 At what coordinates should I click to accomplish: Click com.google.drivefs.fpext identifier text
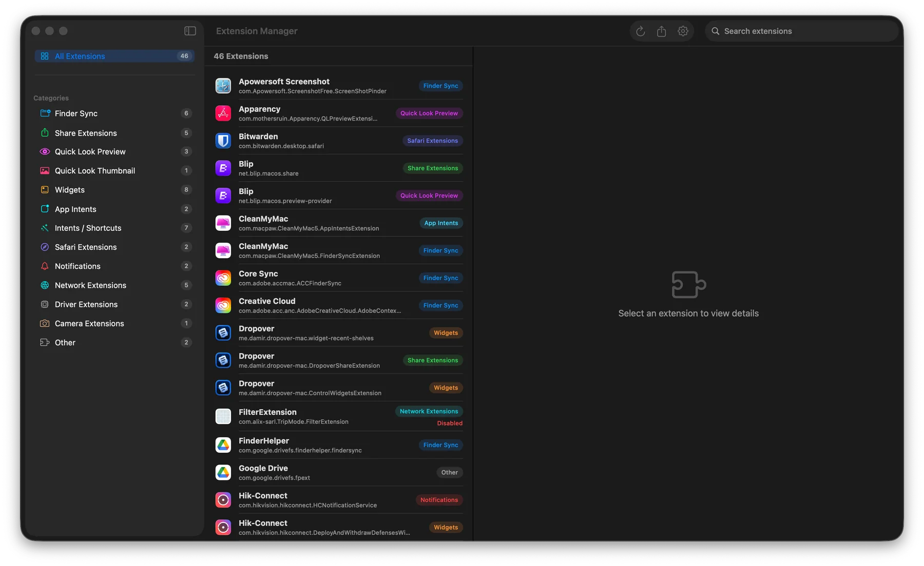pos(274,478)
